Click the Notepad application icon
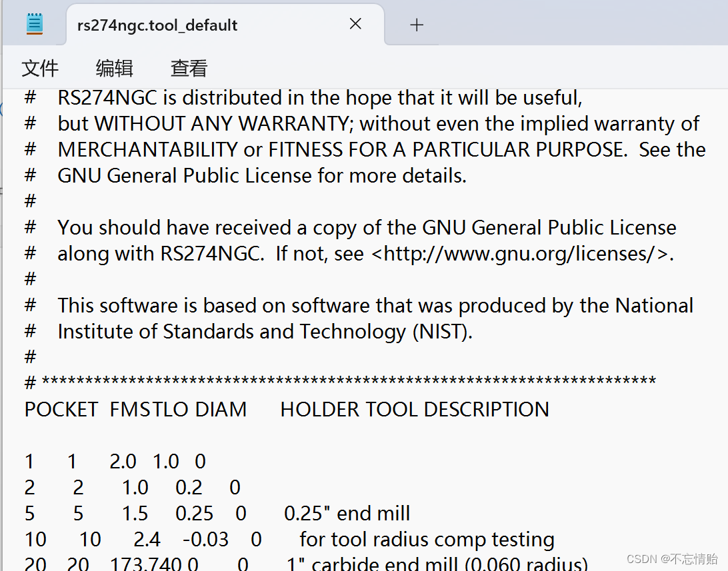728x571 pixels. coord(33,23)
